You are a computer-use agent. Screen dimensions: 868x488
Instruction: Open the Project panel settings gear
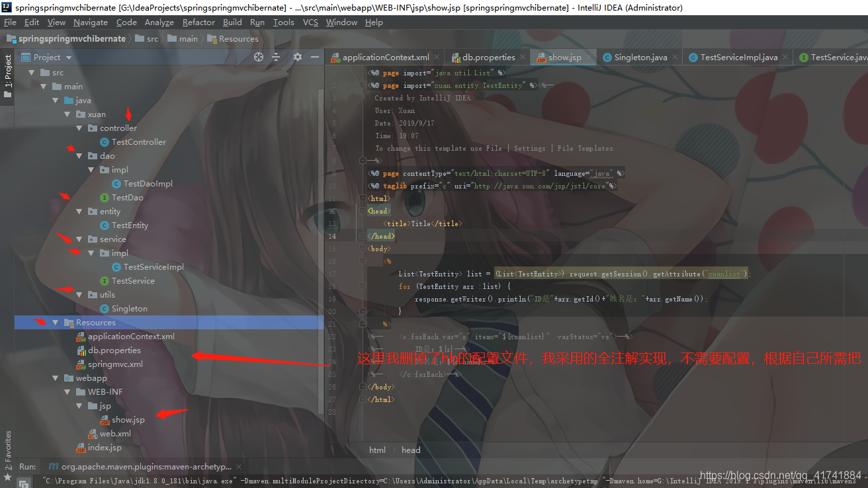click(297, 58)
